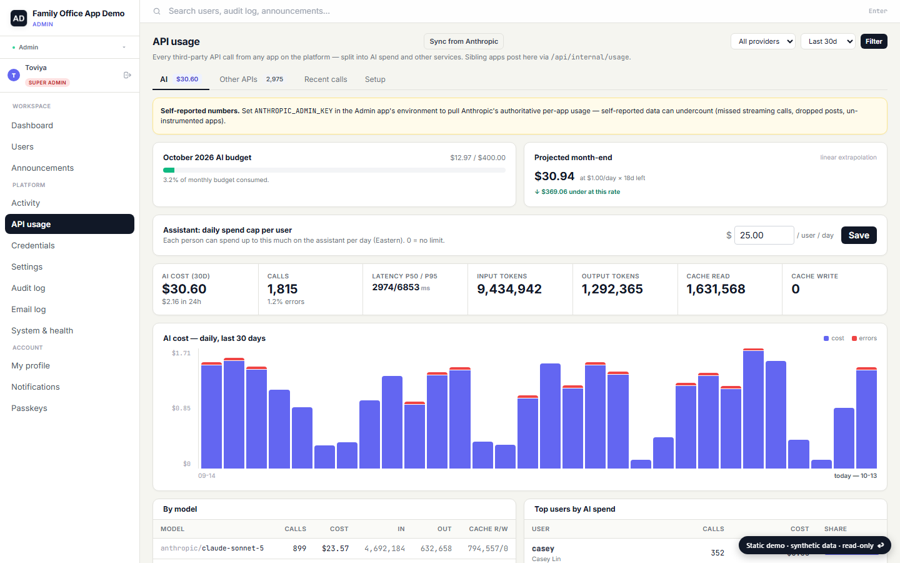Click Sync from Anthropic button

point(463,41)
